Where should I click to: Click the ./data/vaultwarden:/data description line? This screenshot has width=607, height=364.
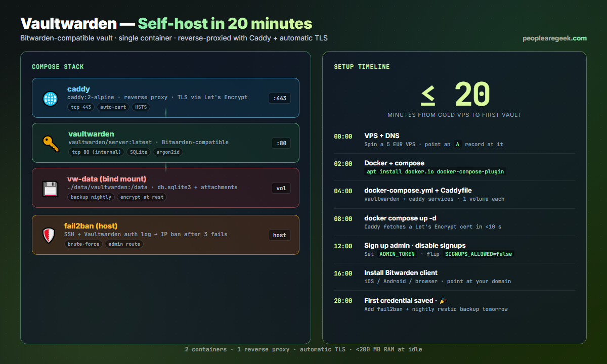tap(152, 188)
